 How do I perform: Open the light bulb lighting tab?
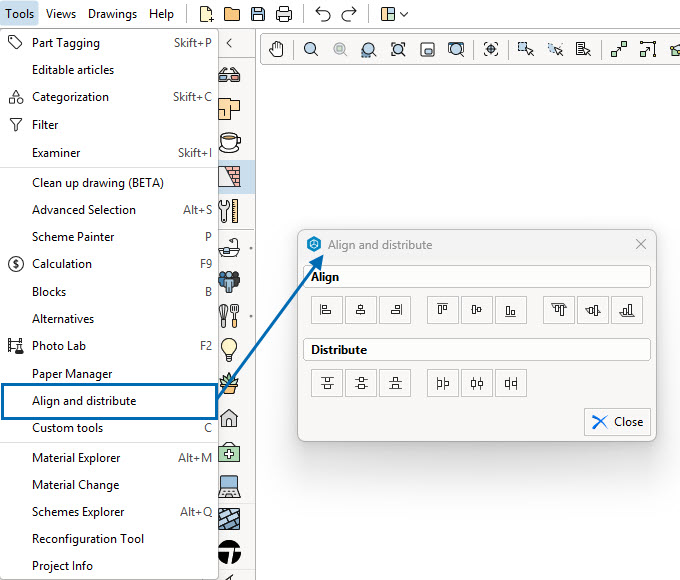[x=229, y=349]
